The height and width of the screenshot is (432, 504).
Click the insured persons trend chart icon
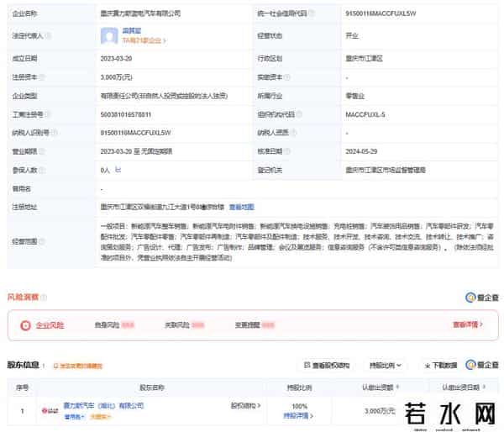118,170
